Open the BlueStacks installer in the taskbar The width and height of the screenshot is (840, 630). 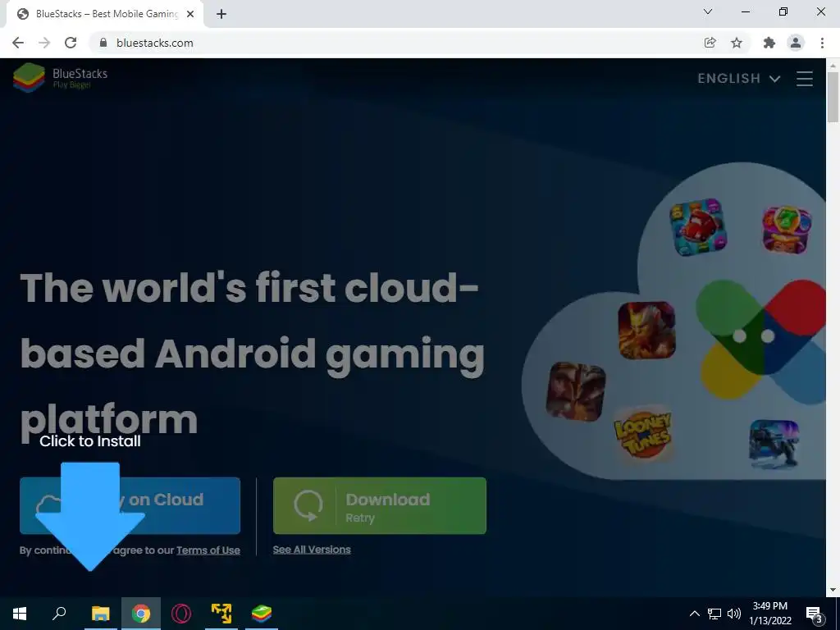pyautogui.click(x=262, y=614)
